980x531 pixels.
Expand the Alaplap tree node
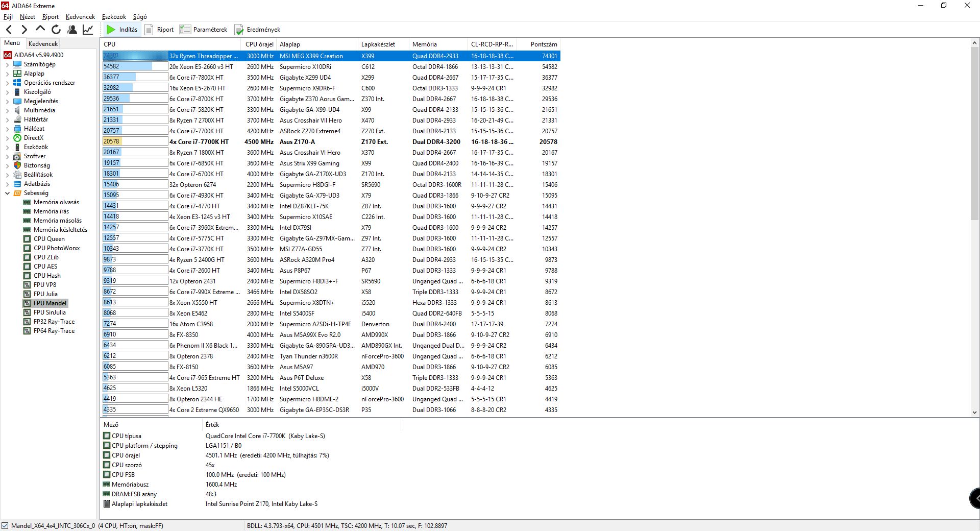[x=7, y=74]
